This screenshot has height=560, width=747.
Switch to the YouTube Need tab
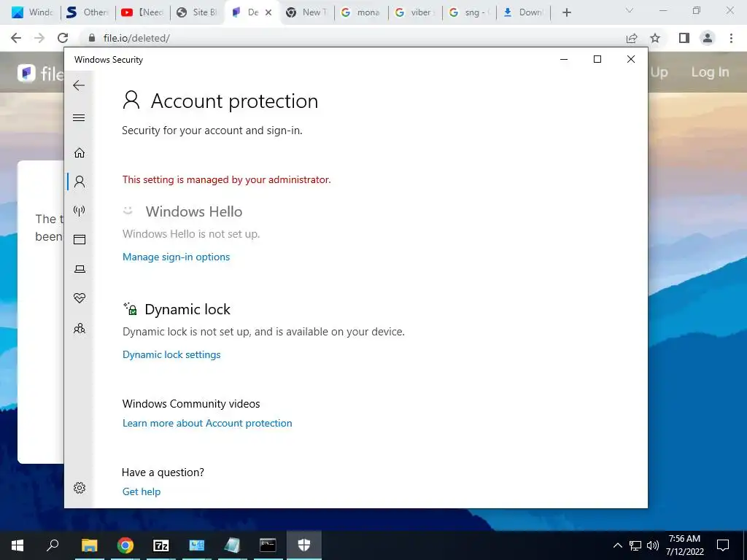[x=142, y=12]
